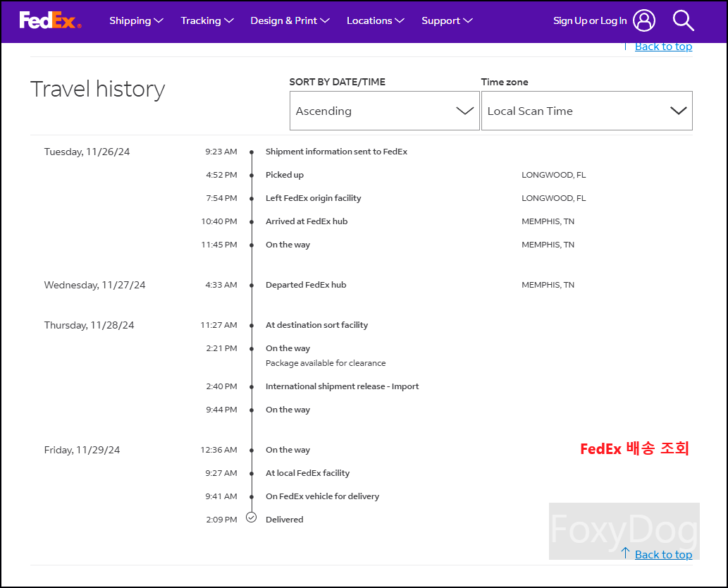This screenshot has width=728, height=588.
Task: Click the 4:33 AM timestamp
Action: coord(221,285)
